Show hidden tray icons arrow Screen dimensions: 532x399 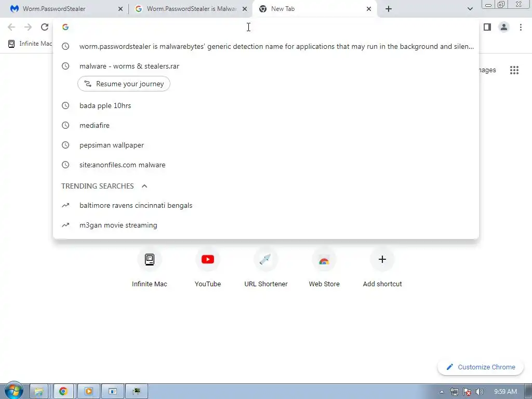(442, 392)
